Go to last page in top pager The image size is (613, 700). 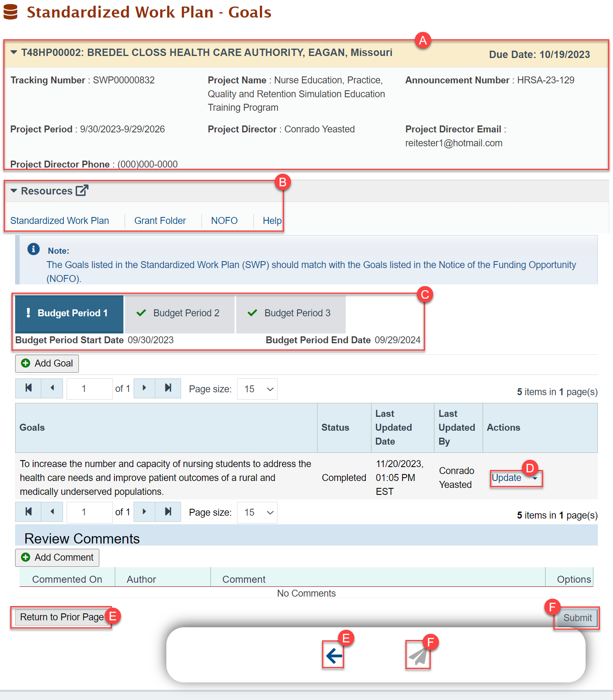pyautogui.click(x=168, y=388)
